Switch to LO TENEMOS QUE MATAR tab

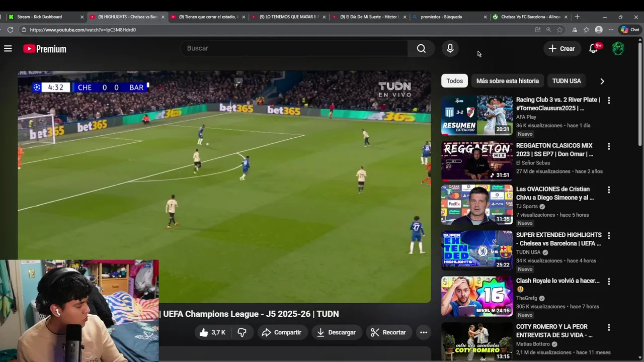pos(288,17)
